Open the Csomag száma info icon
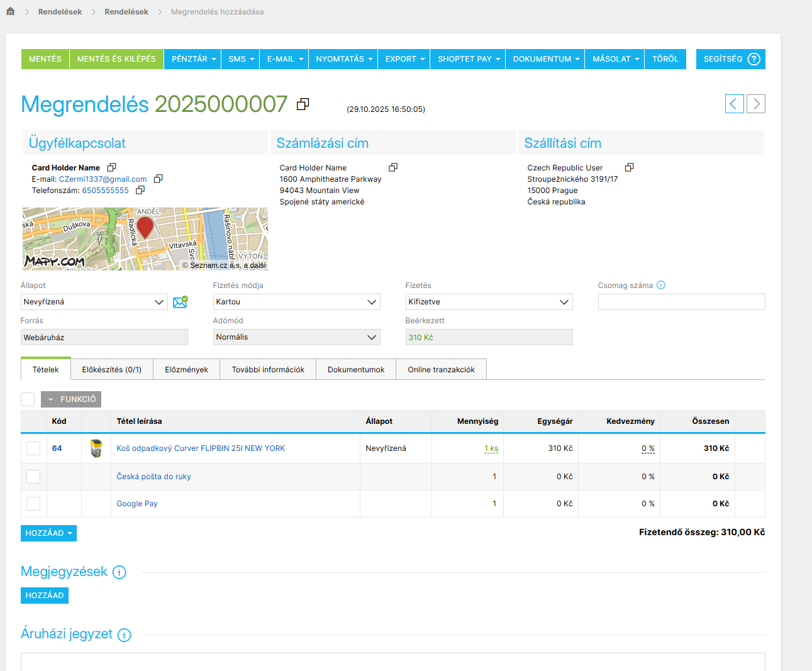 tap(661, 285)
